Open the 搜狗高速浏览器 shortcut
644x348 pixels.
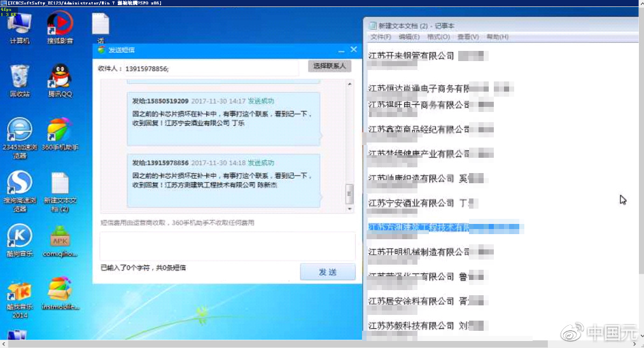(x=19, y=191)
